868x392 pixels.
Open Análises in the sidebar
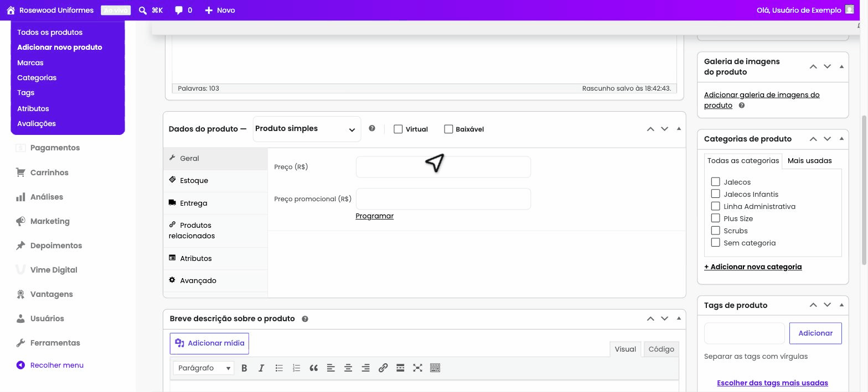(46, 197)
